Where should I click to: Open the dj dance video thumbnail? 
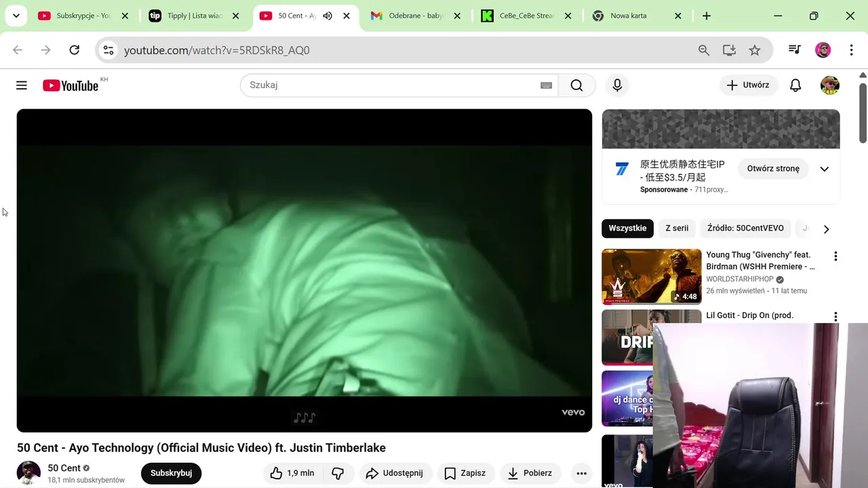(x=627, y=399)
